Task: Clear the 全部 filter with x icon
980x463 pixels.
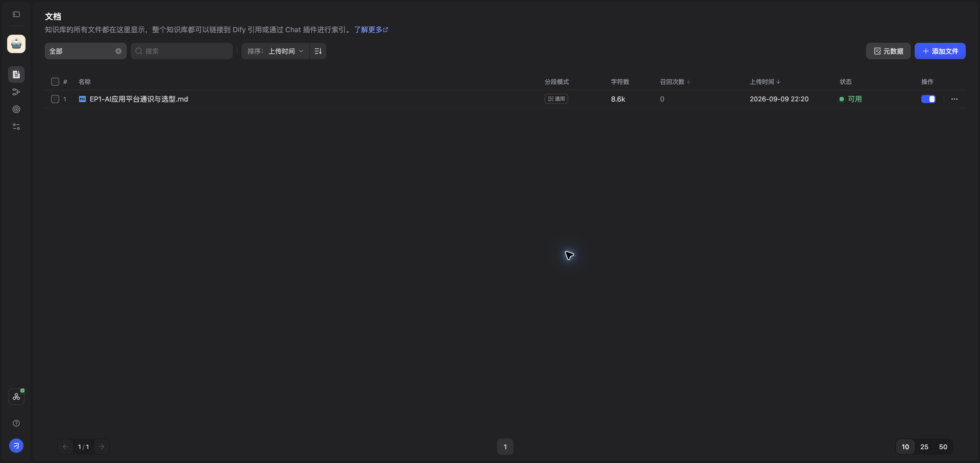Action: coord(118,51)
